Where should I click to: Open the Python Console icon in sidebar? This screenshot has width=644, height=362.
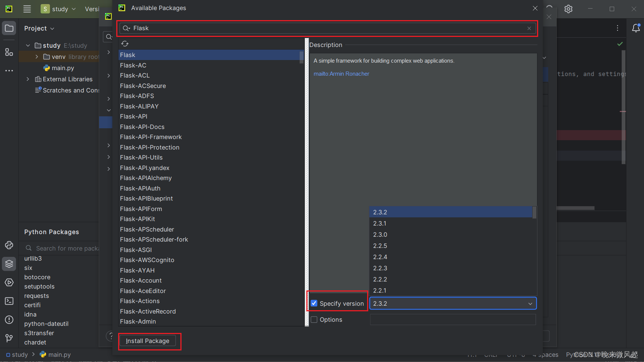point(9,245)
